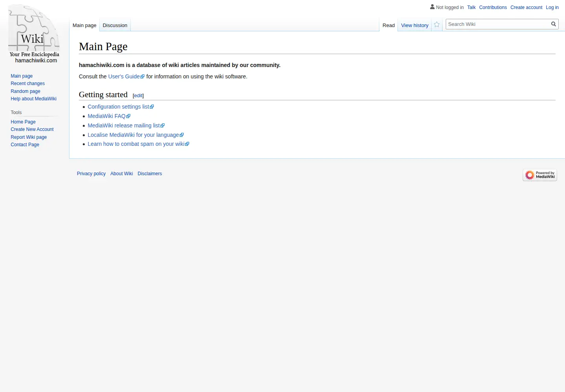
Task: Open the User's Guide link
Action: (126, 76)
